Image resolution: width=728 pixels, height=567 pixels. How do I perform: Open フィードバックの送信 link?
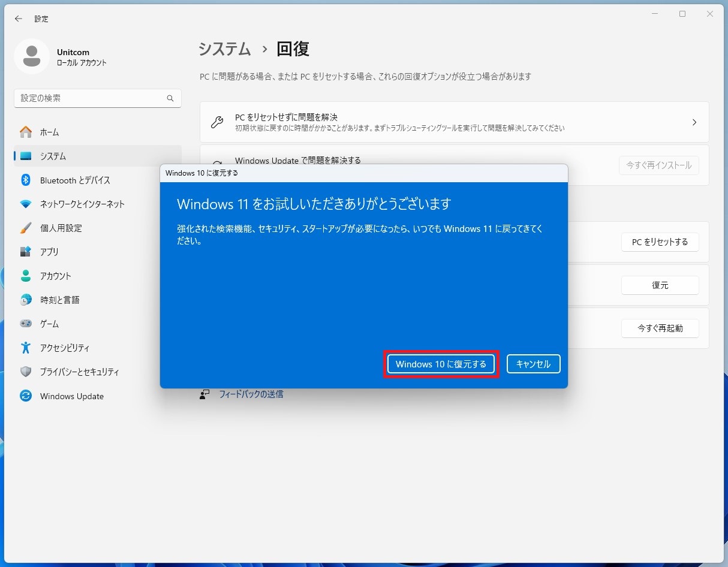[x=251, y=394]
